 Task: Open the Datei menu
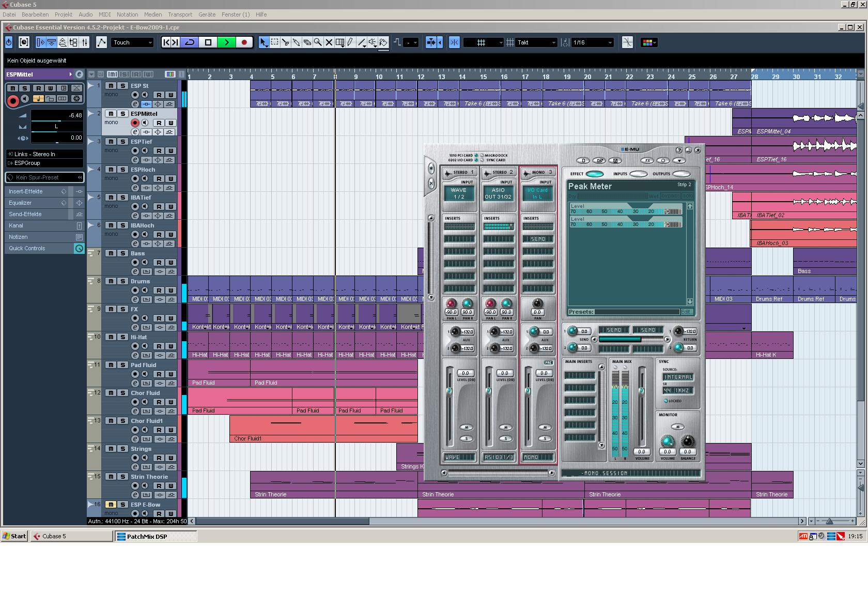(x=9, y=14)
